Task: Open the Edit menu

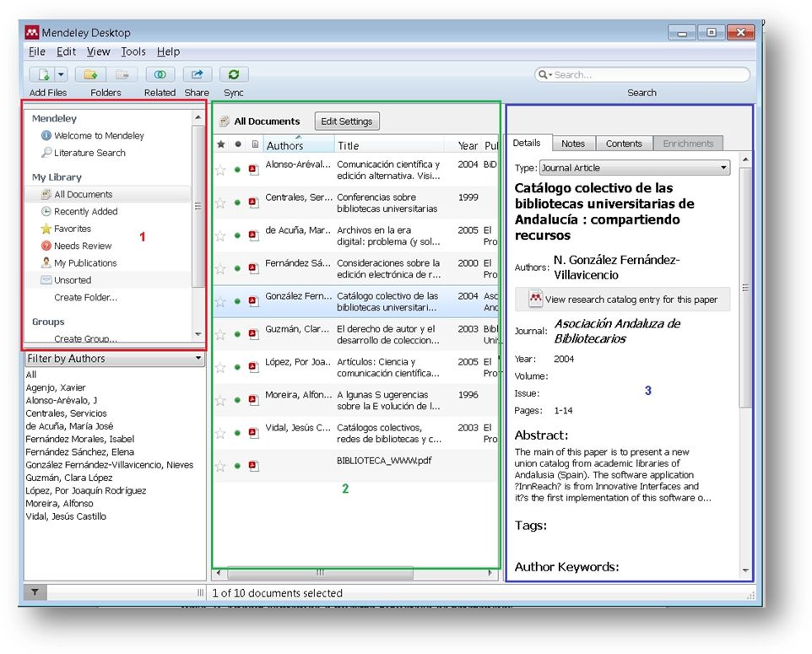Action: pos(67,51)
